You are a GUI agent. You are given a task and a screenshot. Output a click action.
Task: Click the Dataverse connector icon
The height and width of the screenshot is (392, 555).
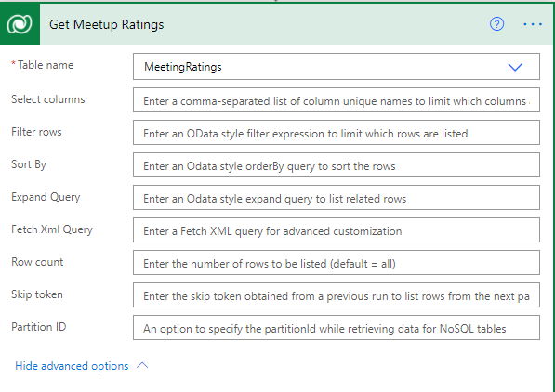point(20,24)
